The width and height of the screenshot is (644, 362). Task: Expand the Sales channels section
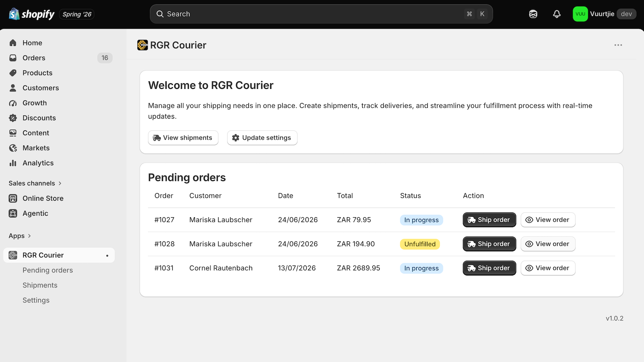(x=35, y=183)
